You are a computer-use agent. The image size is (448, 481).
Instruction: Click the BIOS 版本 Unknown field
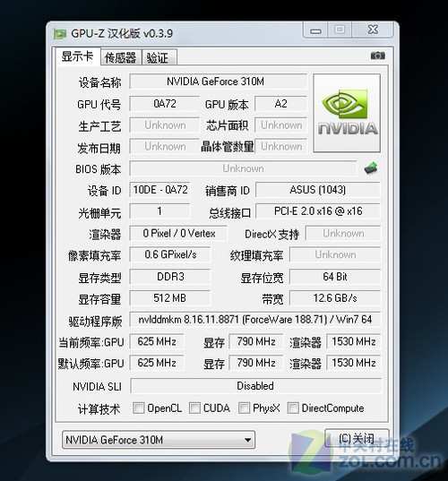coord(243,168)
